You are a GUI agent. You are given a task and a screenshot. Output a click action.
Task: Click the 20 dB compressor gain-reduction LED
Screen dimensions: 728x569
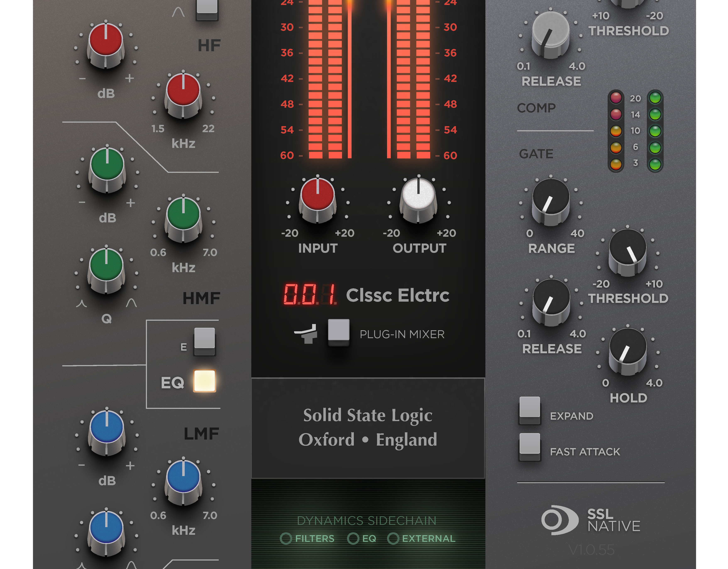pos(616,98)
